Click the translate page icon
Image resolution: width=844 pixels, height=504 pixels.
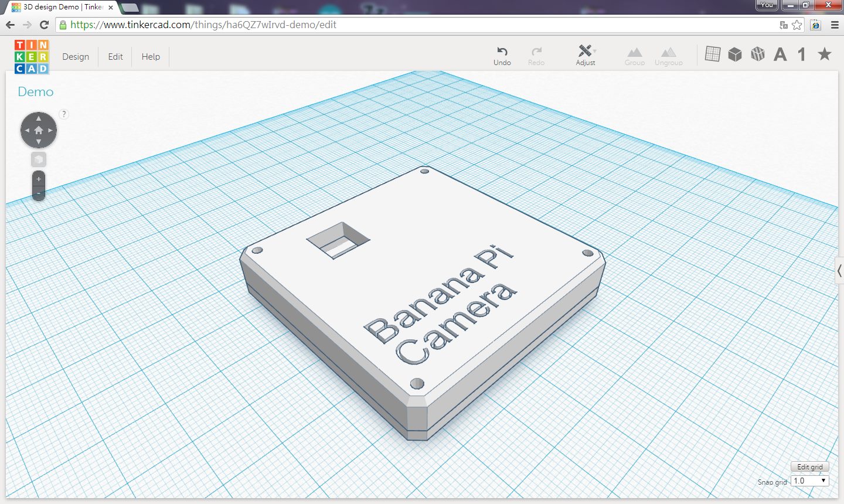[784, 25]
